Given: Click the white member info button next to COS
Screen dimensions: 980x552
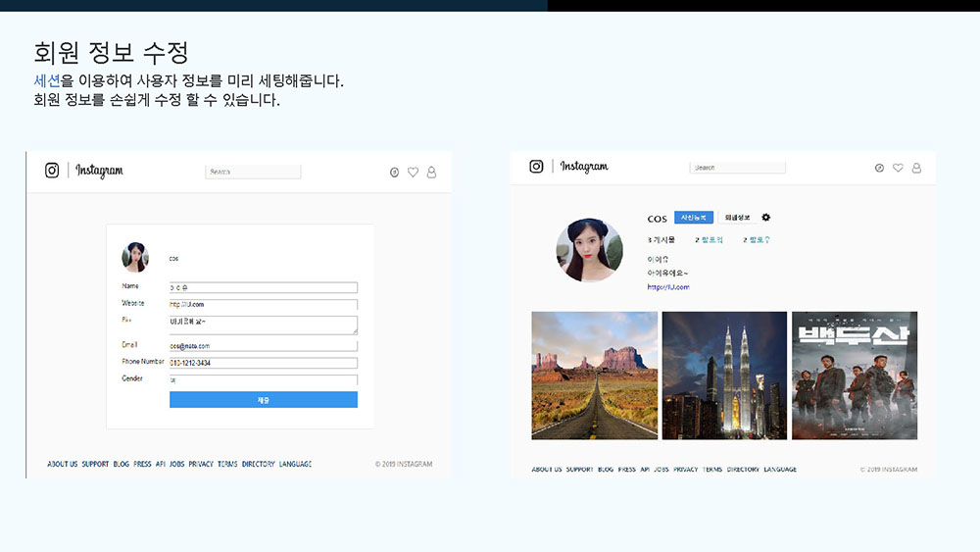Looking at the screenshot, I should point(737,218).
